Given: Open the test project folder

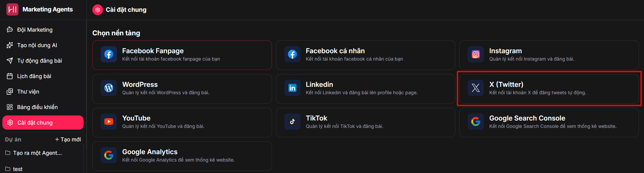Looking at the screenshot, I should pyautogui.click(x=17, y=169).
